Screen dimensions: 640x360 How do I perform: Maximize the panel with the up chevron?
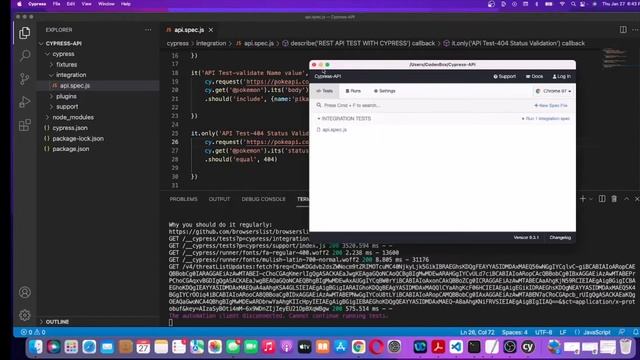pyautogui.click(x=626, y=199)
